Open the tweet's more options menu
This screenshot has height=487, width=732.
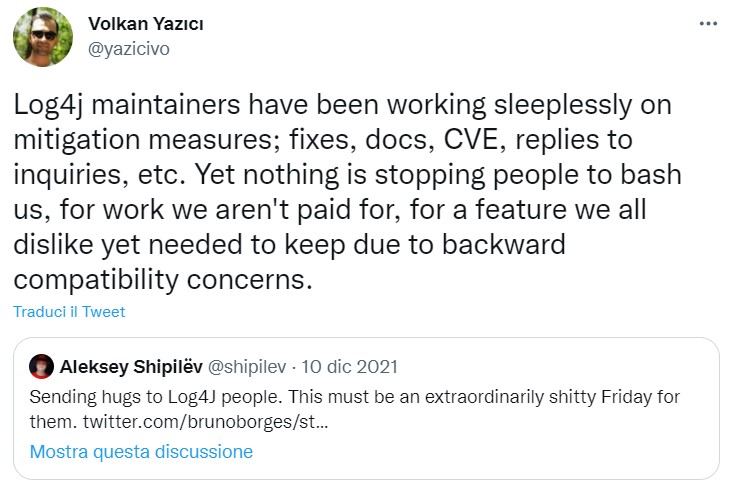point(708,23)
